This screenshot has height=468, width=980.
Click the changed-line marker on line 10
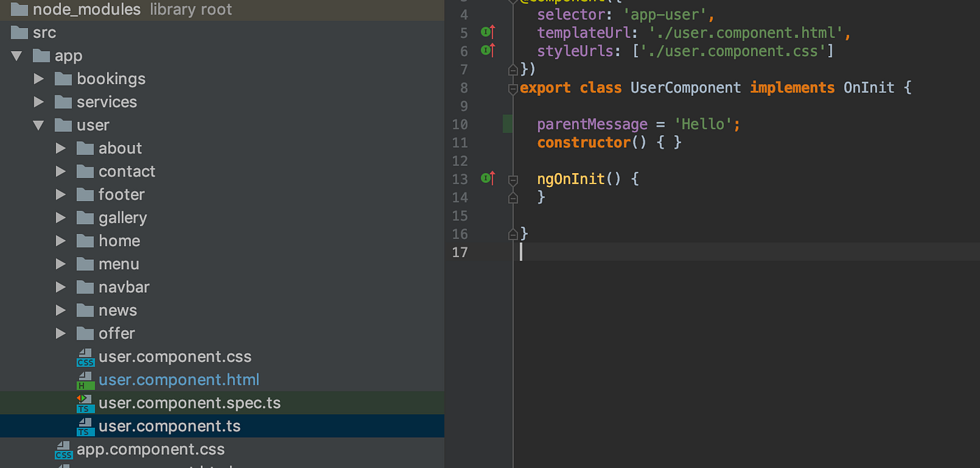(507, 125)
